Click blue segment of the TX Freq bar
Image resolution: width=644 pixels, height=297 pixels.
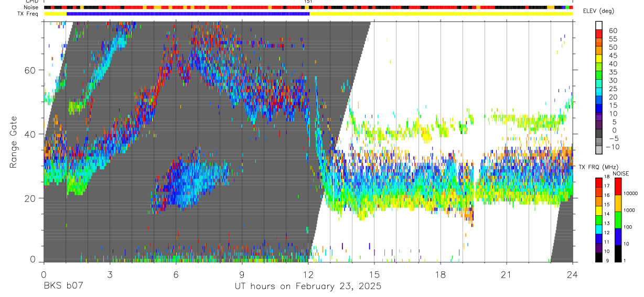tap(188, 14)
